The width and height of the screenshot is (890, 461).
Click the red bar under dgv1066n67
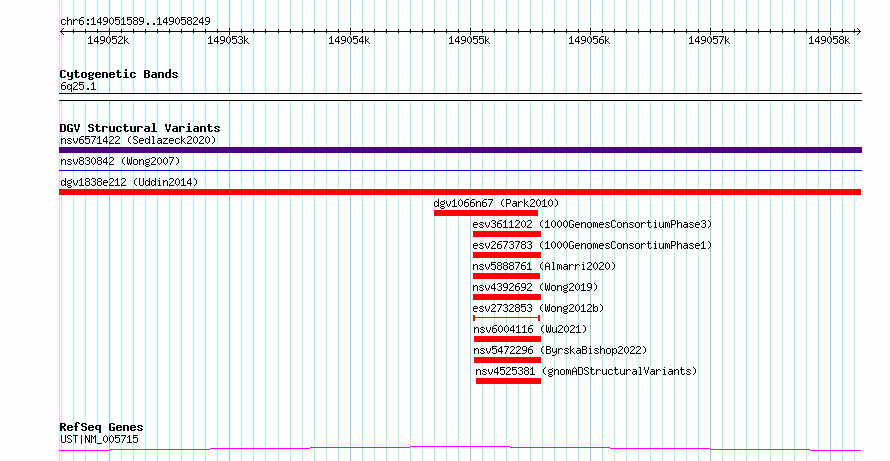coord(486,213)
